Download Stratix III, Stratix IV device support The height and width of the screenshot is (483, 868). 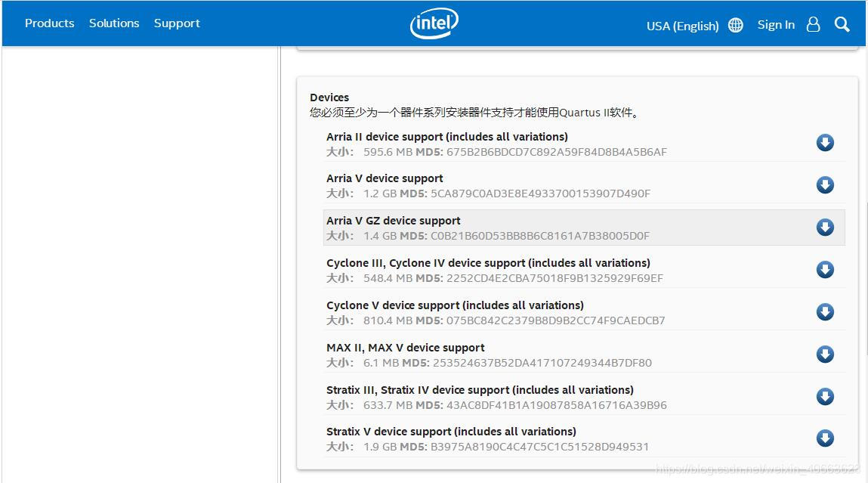(x=825, y=396)
